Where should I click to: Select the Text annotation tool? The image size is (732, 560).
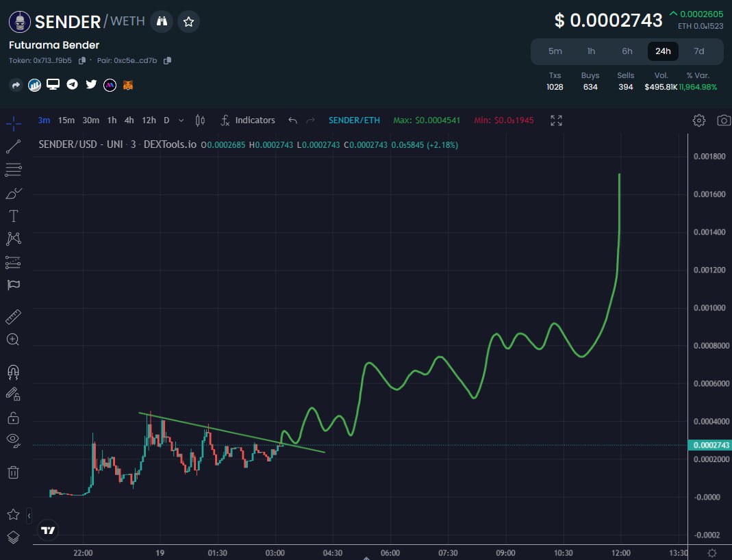(14, 216)
